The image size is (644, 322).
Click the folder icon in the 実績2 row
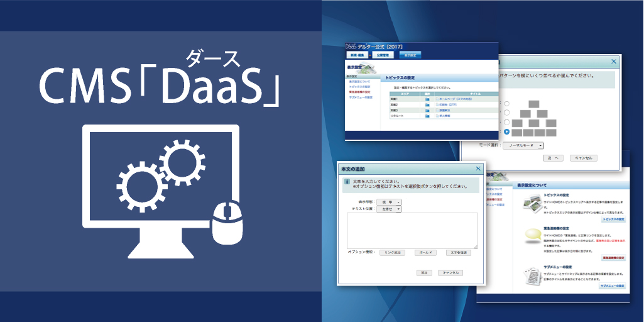click(427, 105)
